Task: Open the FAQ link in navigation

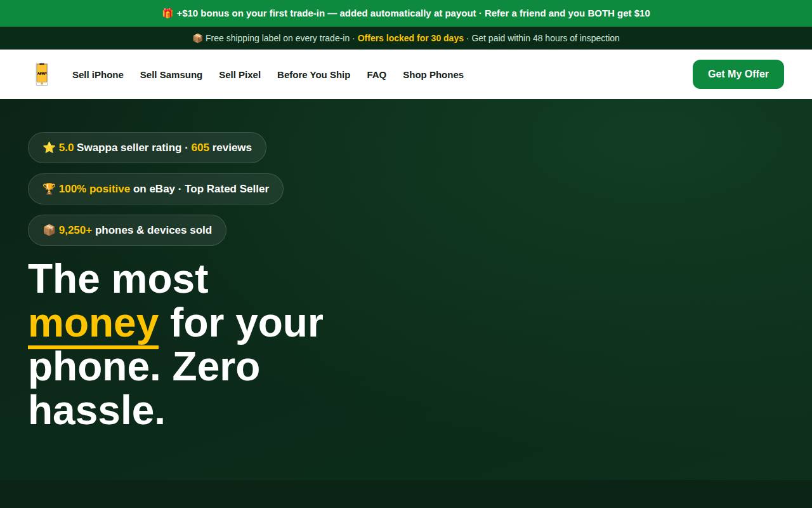Action: click(x=376, y=75)
